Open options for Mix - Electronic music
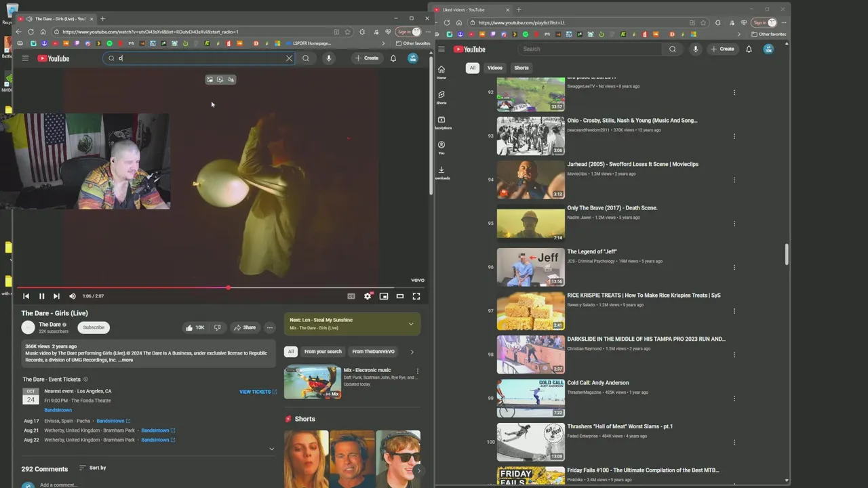 coord(417,371)
